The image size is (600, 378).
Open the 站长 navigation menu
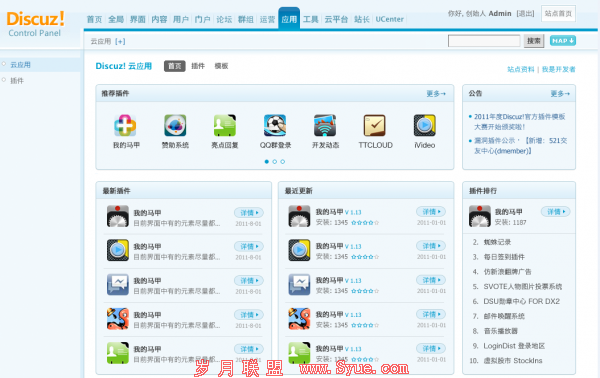362,19
